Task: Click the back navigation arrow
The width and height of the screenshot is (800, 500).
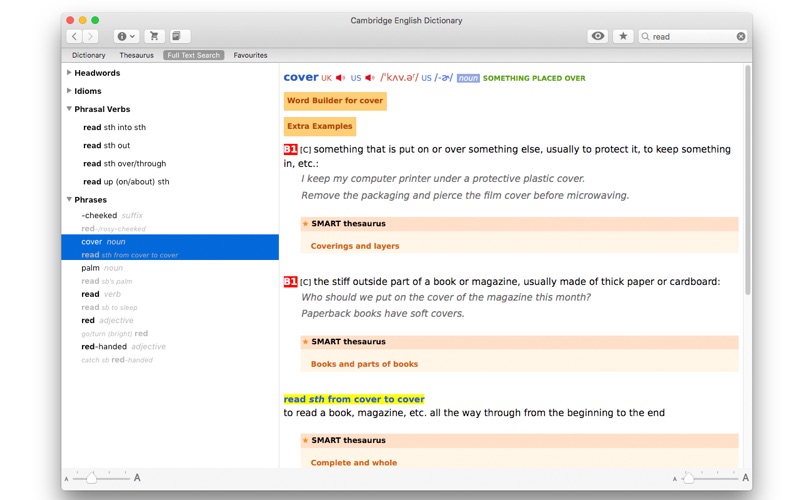Action: (74, 36)
